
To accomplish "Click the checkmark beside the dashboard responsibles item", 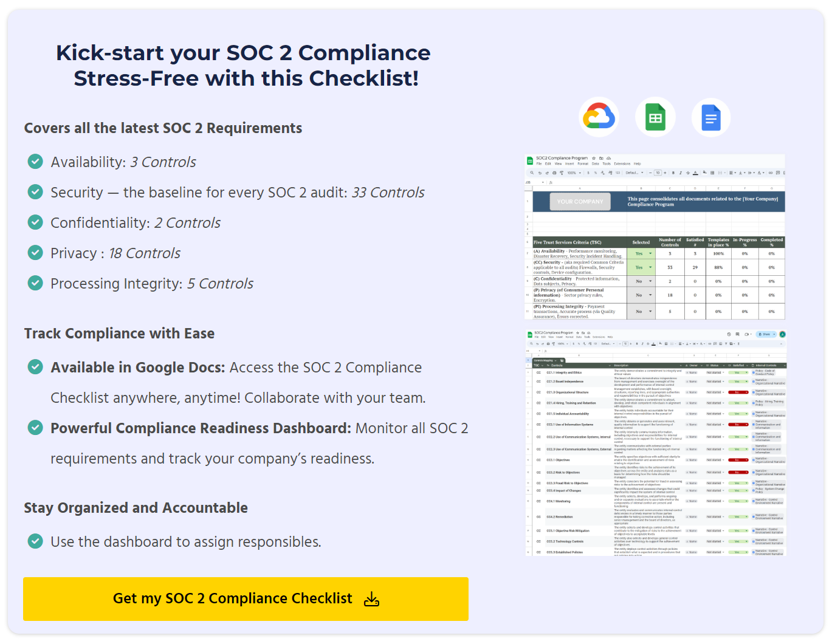I will coord(35,541).
